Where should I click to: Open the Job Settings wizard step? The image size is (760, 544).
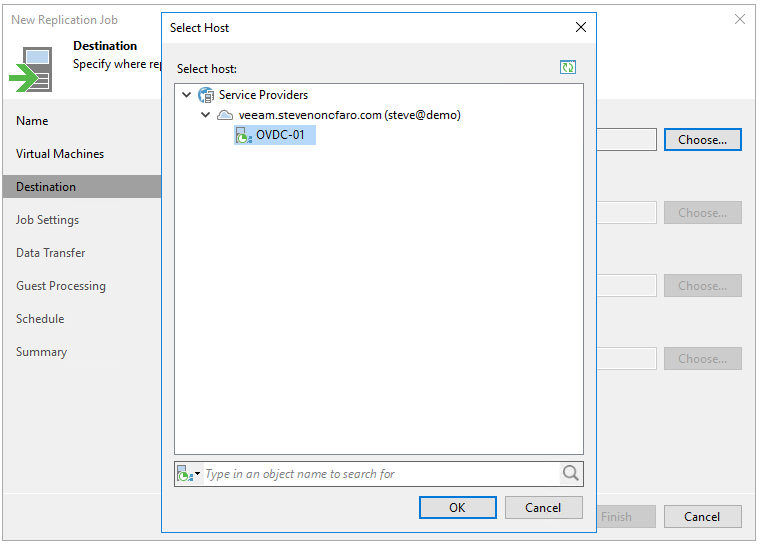click(x=47, y=220)
